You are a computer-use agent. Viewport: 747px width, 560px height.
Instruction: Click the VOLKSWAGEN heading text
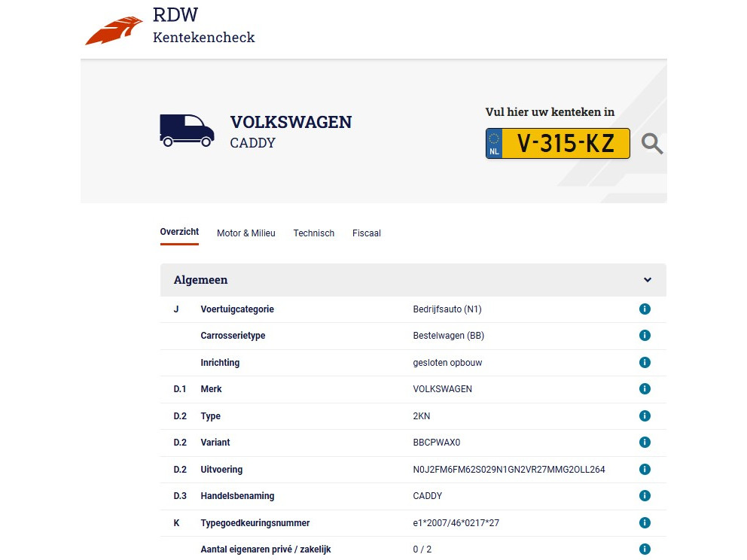point(291,123)
